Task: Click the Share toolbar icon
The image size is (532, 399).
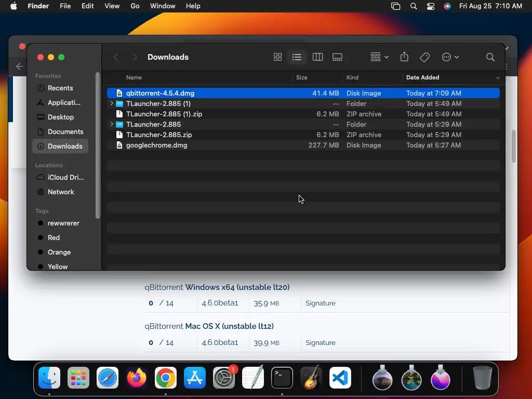Action: coord(404,57)
